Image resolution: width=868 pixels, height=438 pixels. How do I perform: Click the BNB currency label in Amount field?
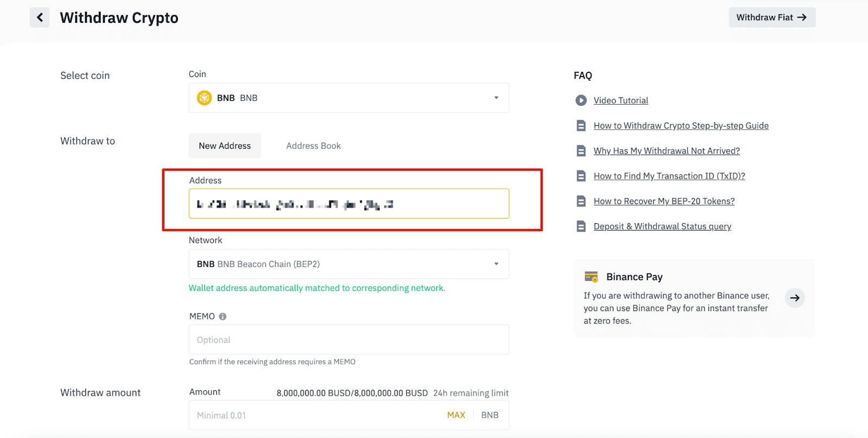click(x=489, y=415)
